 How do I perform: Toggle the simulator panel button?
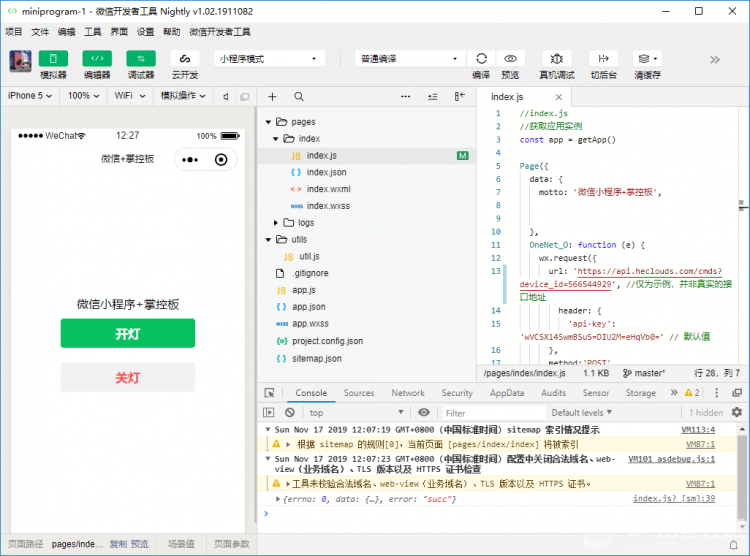(x=53, y=58)
